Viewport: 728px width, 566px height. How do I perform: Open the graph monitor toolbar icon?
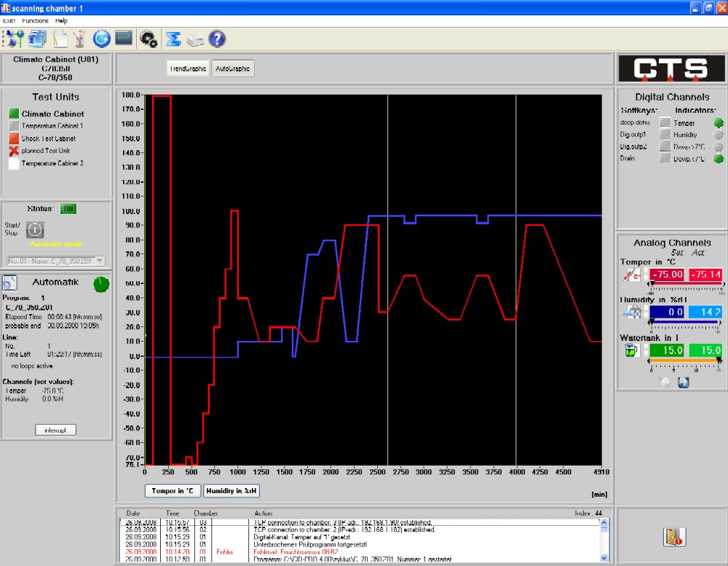click(124, 38)
